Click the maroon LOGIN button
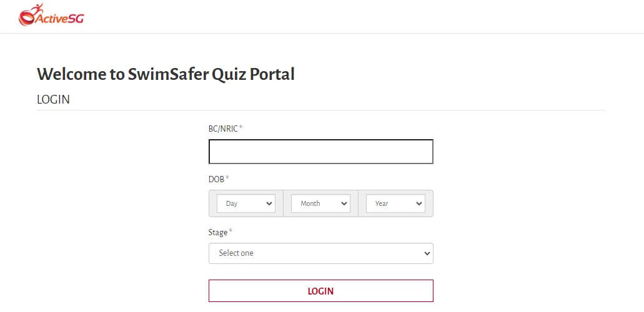 coord(321,291)
